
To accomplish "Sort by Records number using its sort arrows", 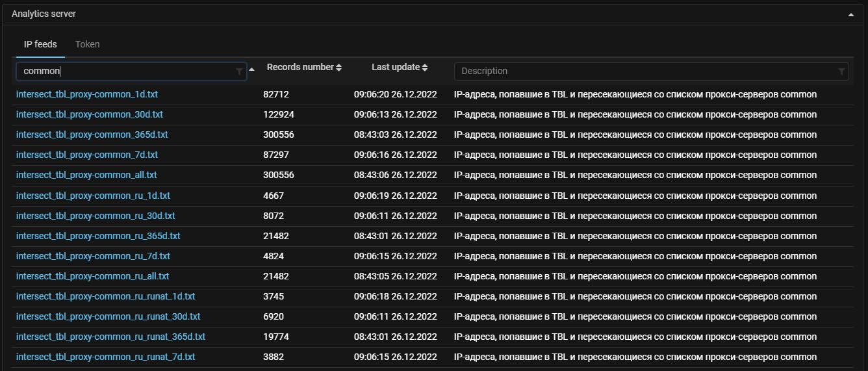I will click(x=338, y=68).
